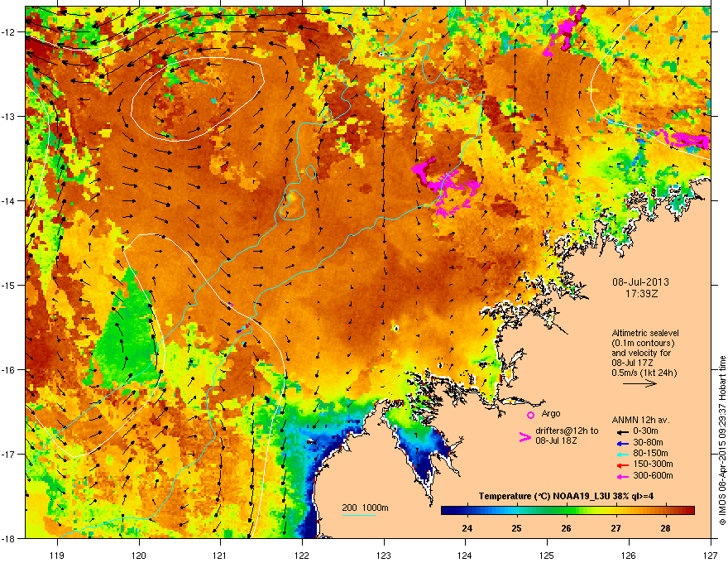Click longitude axis label 127
The width and height of the screenshot is (728, 563).
711,555
